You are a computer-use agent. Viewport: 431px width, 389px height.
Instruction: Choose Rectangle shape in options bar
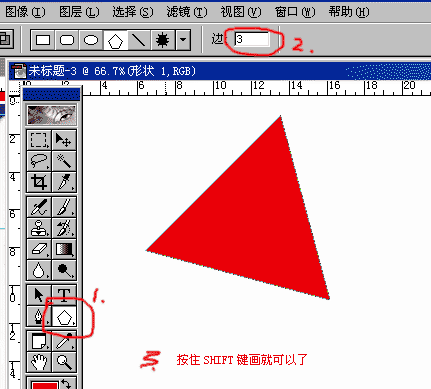point(43,40)
